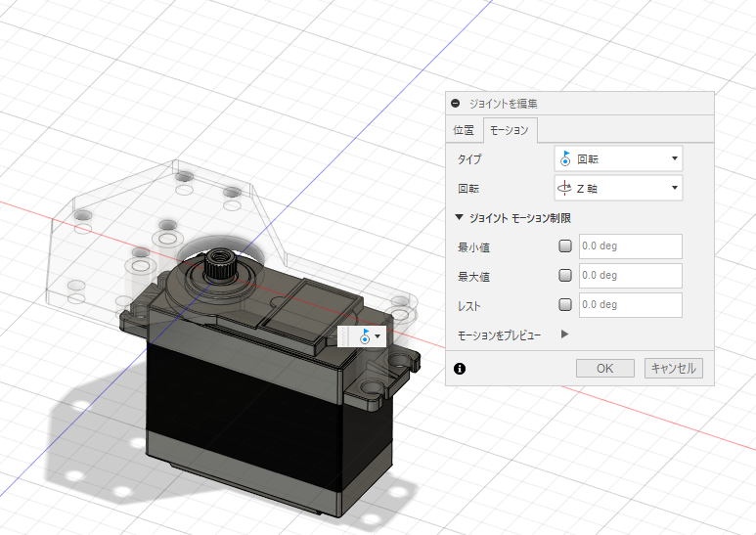Click the タイプ label
This screenshot has width=756, height=535.
tap(469, 159)
